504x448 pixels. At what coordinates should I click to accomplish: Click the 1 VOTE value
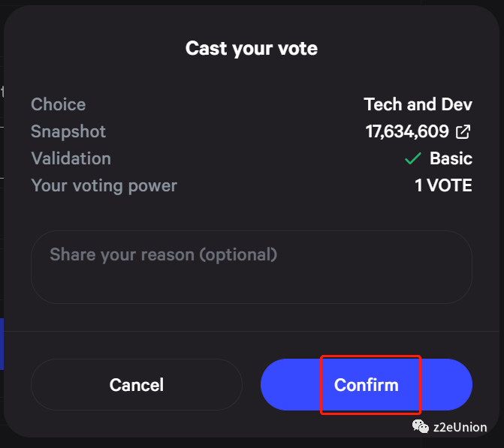point(443,185)
